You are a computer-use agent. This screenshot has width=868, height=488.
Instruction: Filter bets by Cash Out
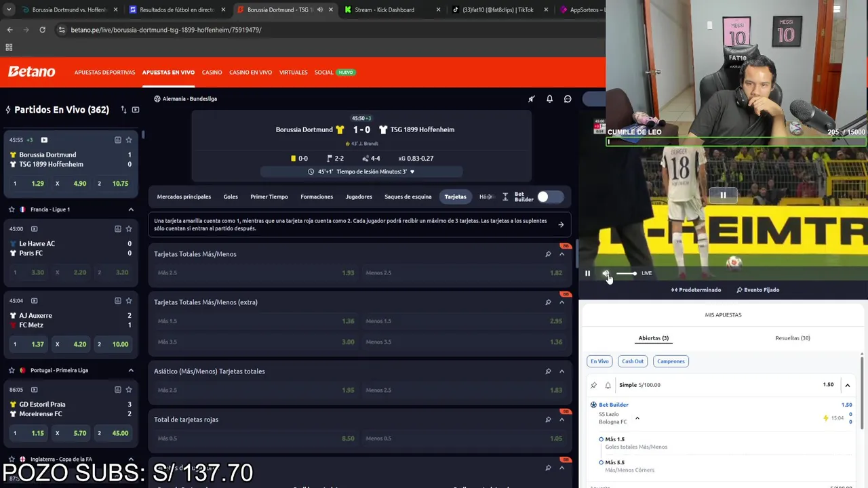pos(633,361)
